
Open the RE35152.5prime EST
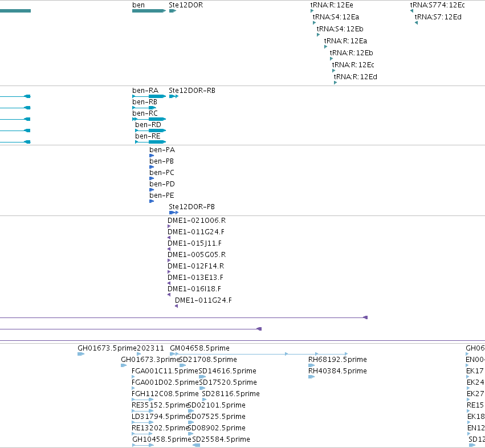pyautogui.click(x=160, y=405)
